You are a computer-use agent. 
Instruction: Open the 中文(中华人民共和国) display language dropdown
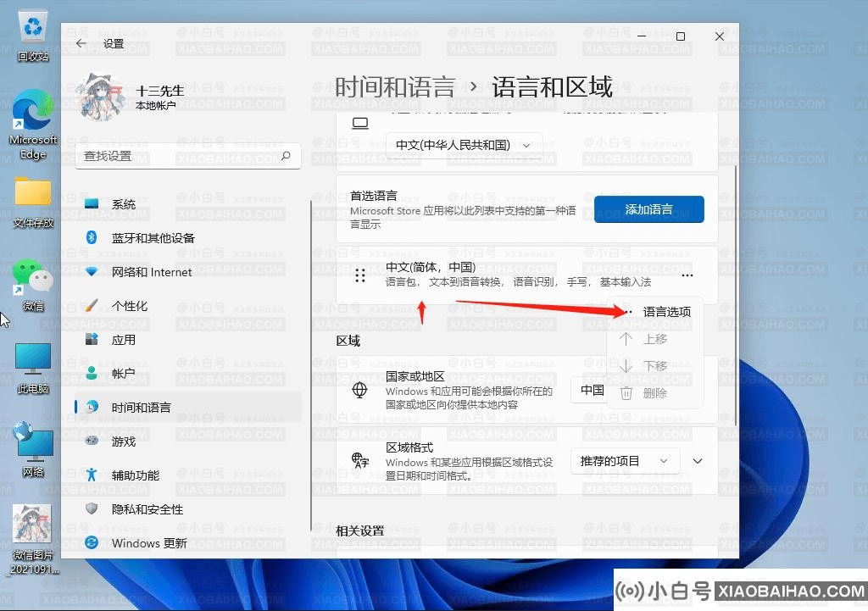pyautogui.click(x=464, y=145)
